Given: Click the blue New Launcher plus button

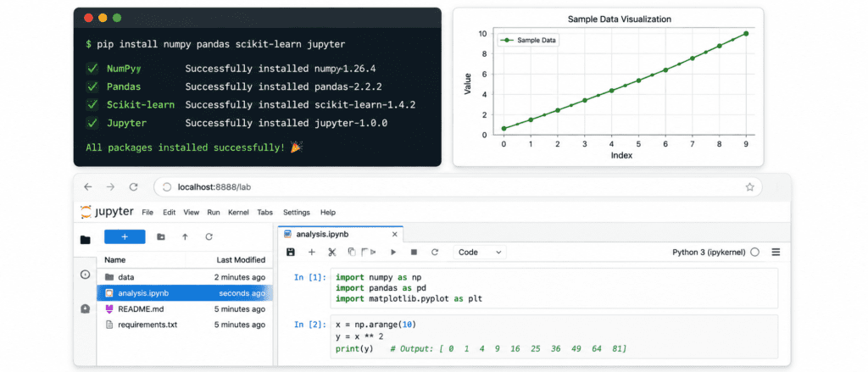Looking at the screenshot, I should [125, 237].
